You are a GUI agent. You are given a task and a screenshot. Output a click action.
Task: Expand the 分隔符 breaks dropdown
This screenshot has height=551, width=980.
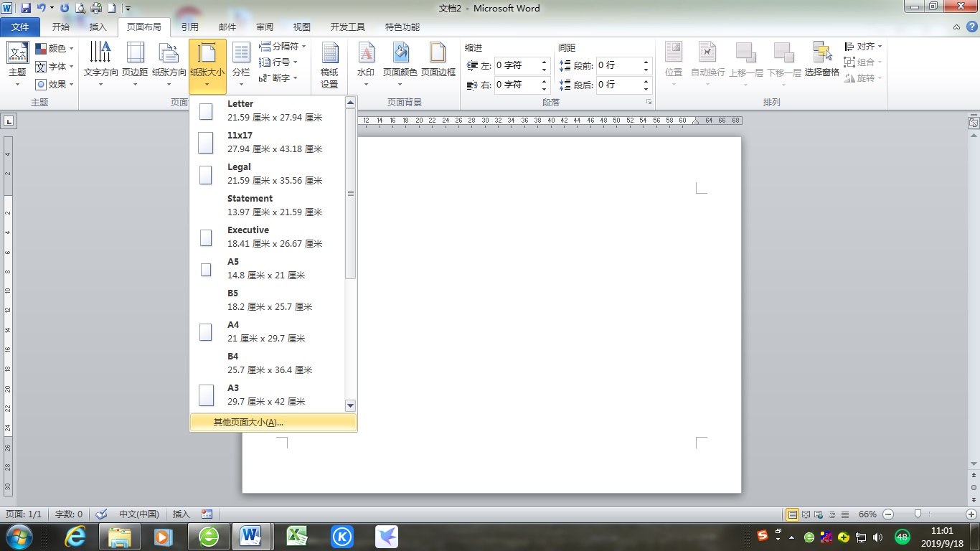point(283,47)
